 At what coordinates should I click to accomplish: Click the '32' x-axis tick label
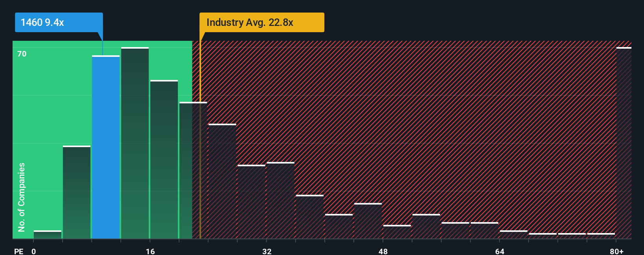267,251
